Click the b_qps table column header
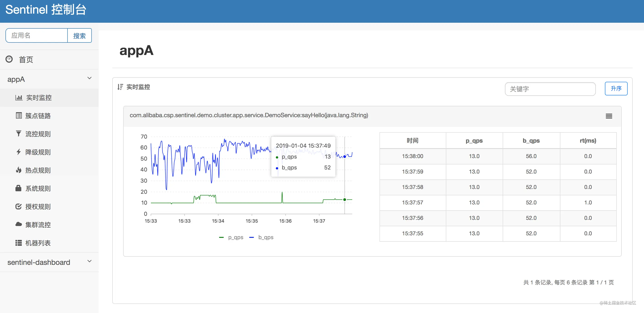 click(531, 141)
